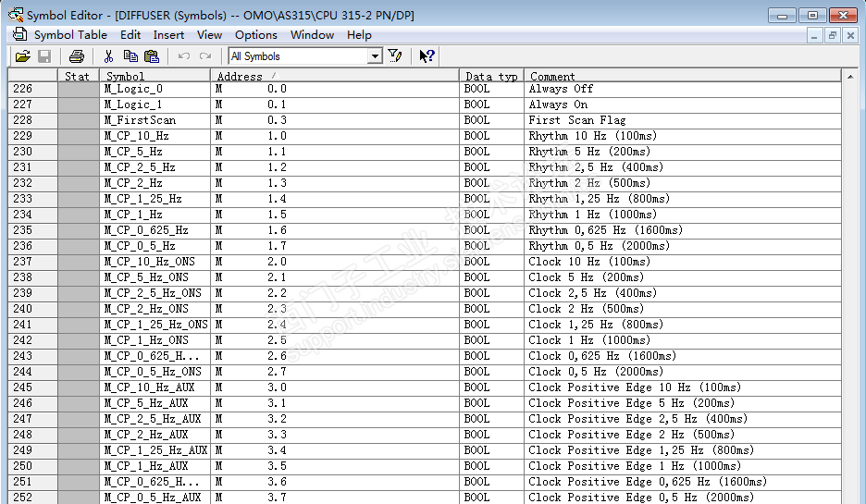
Task: Click the Cut scissors icon
Action: [x=108, y=56]
